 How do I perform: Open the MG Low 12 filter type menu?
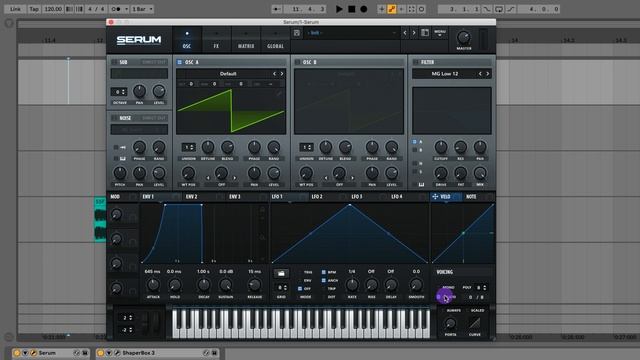(x=445, y=74)
